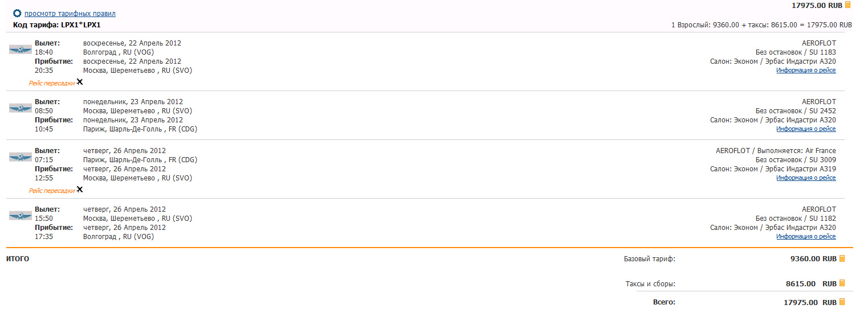Click the fare code LPX1*LPX1 text
Viewport: 868px width, 317px height.
click(80, 25)
